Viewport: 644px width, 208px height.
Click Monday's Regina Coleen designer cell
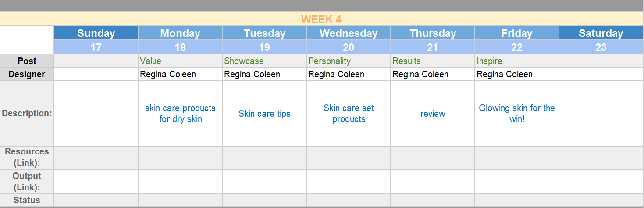tap(180, 74)
